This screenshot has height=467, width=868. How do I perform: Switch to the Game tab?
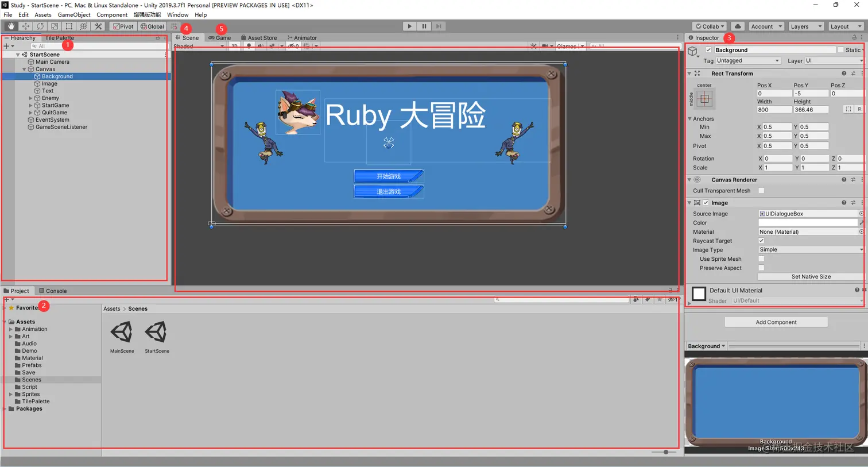220,38
